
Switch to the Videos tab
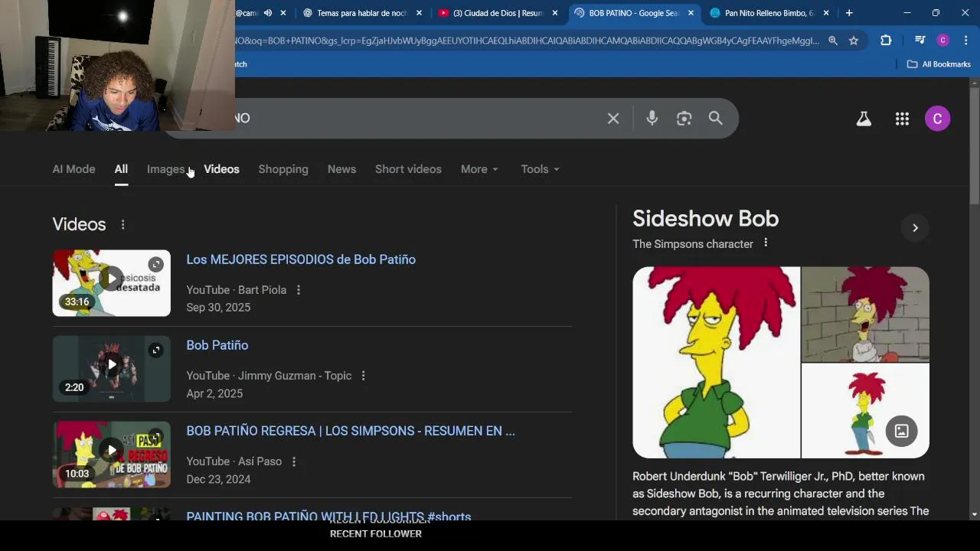tap(221, 169)
